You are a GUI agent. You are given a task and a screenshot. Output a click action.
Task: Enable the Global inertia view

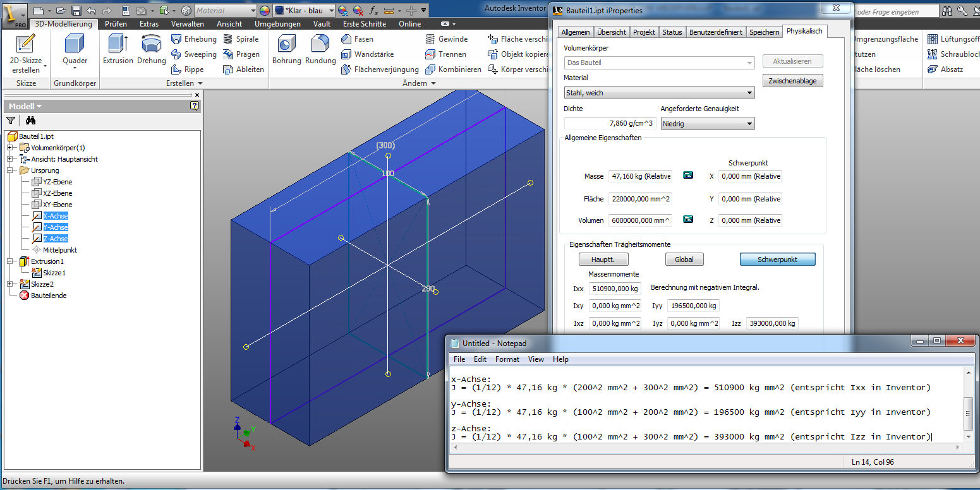point(684,259)
